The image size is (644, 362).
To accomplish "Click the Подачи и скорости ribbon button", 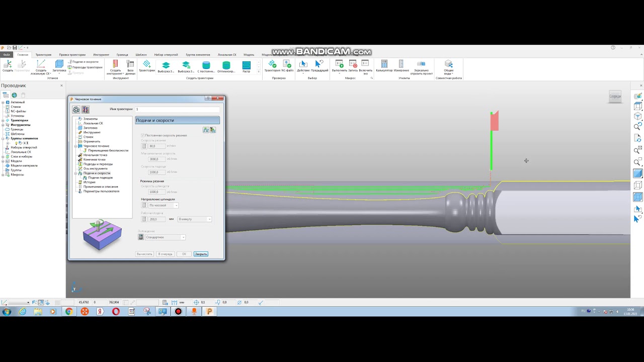I will pos(83,62).
